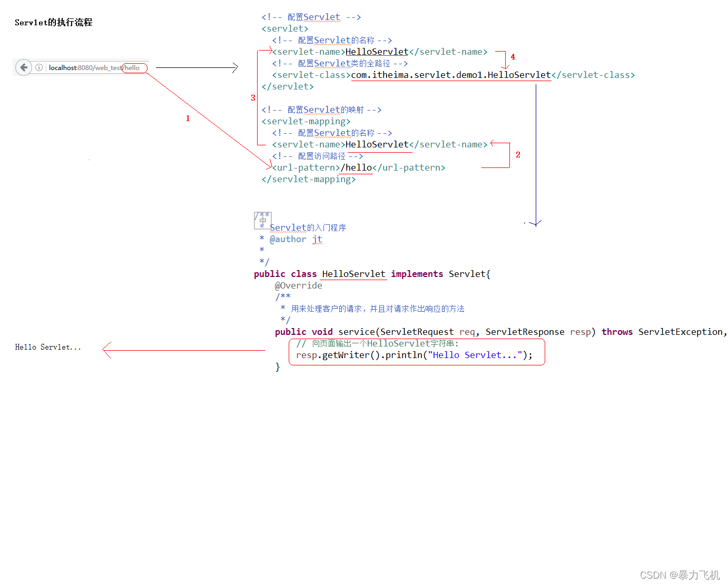Click the Servlet的执行流程 title
The width and height of the screenshot is (728, 585).
tap(53, 22)
